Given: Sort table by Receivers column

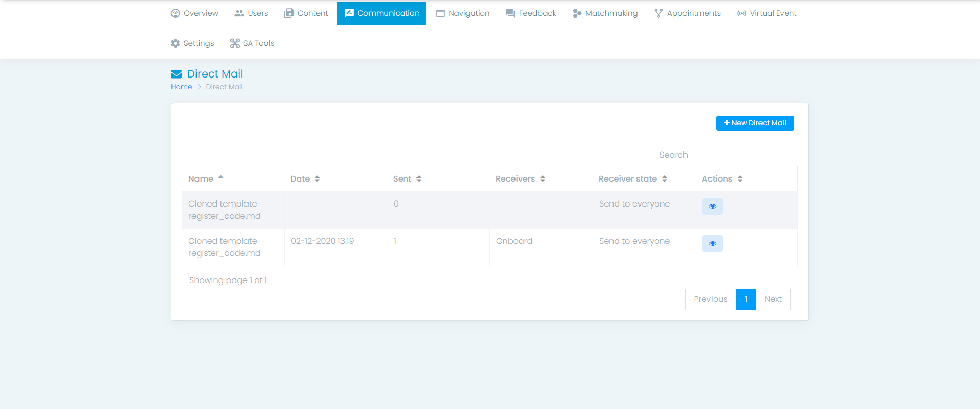Looking at the screenshot, I should click(x=541, y=178).
